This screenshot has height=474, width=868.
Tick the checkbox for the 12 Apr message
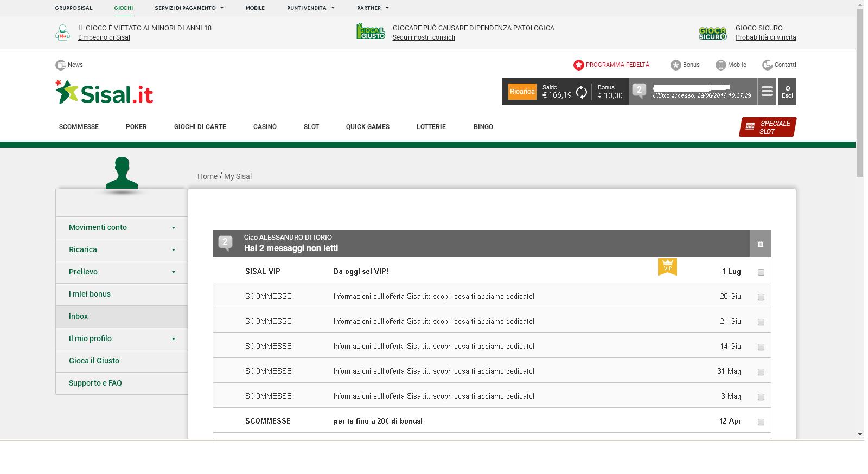click(761, 422)
